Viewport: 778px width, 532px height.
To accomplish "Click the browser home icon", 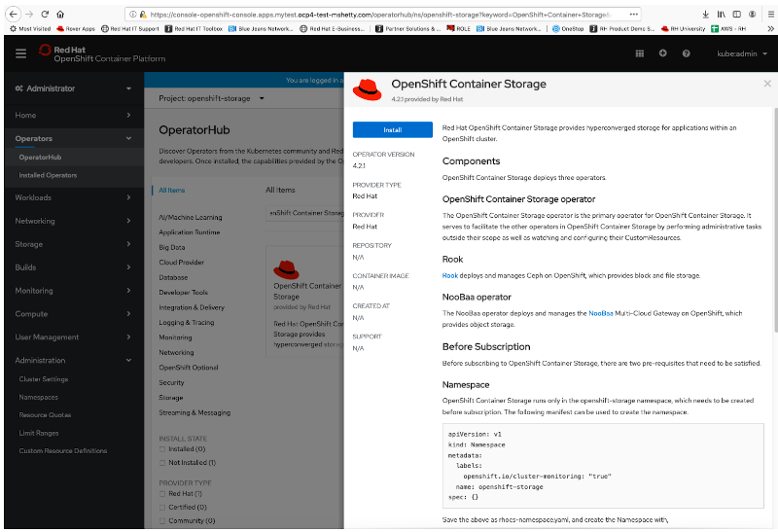I will tap(60, 14).
